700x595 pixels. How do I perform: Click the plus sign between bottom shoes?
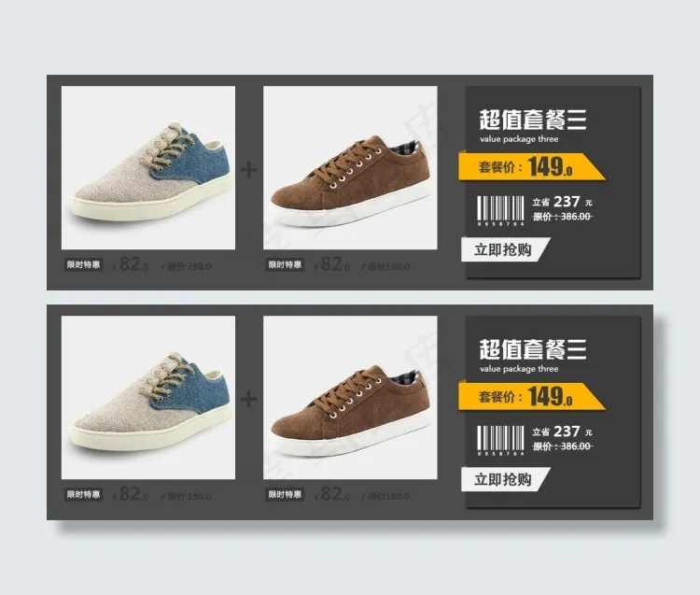coord(248,400)
